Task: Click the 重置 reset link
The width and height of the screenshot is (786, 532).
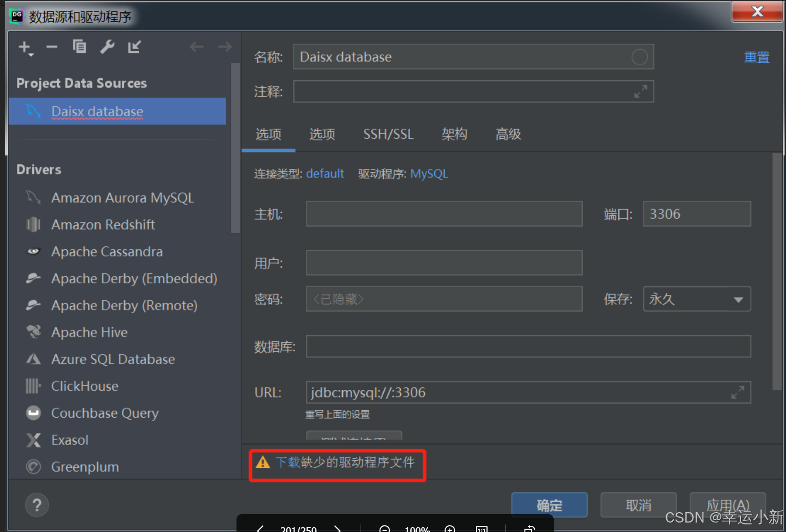Action: point(757,57)
